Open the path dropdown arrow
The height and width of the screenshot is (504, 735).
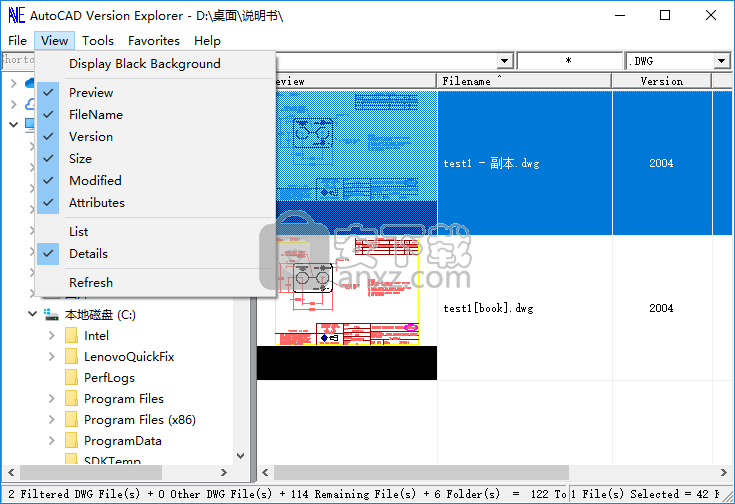point(504,61)
